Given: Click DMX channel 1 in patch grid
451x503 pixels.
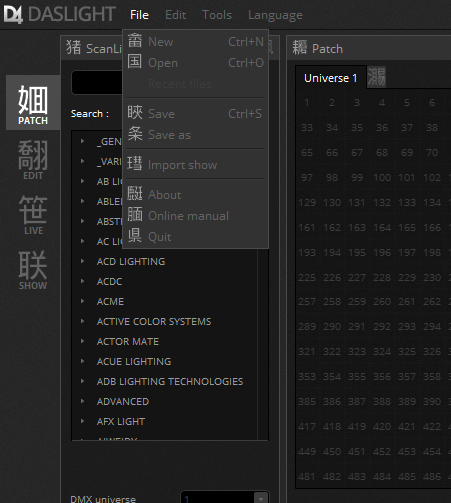Looking at the screenshot, I should 307,102.
